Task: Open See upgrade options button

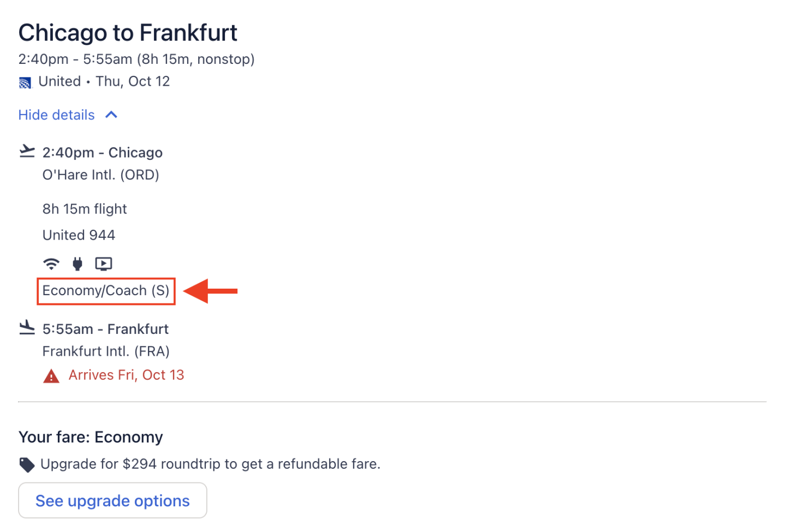Action: click(112, 500)
